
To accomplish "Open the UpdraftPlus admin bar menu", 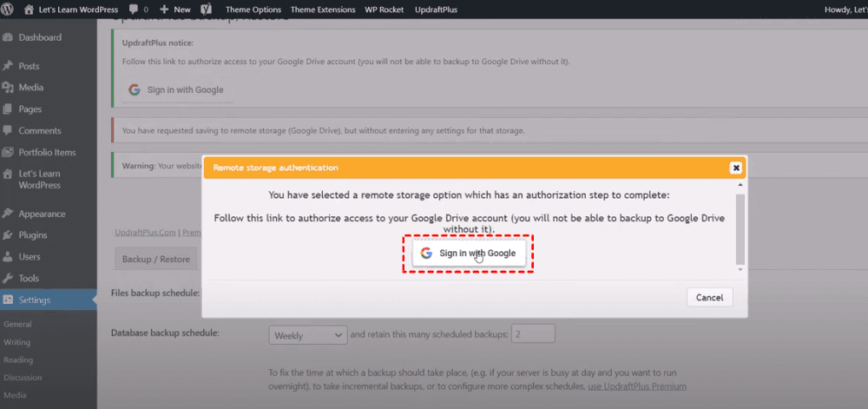I will tap(437, 10).
